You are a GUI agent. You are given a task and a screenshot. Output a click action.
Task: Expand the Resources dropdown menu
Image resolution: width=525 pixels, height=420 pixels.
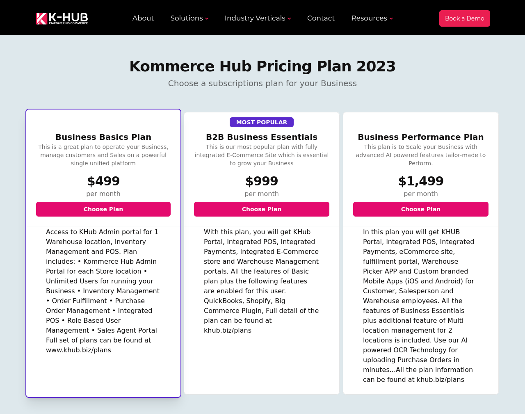point(369,18)
